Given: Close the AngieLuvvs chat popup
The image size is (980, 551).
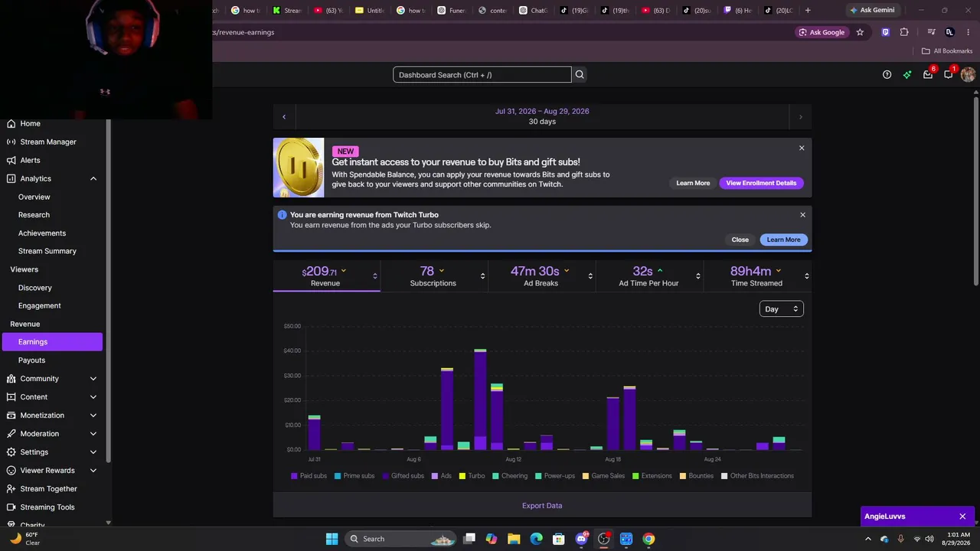Looking at the screenshot, I should (x=962, y=517).
